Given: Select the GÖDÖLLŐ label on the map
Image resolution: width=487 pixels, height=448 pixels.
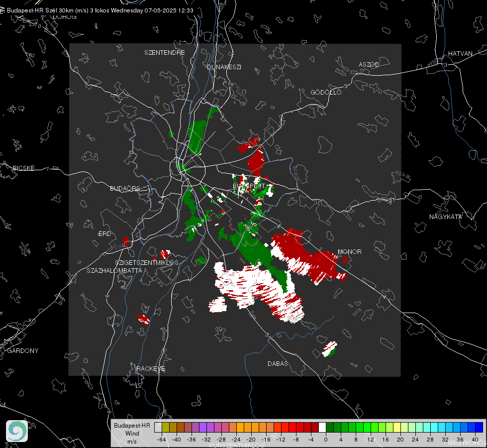Looking at the screenshot, I should [x=326, y=92].
